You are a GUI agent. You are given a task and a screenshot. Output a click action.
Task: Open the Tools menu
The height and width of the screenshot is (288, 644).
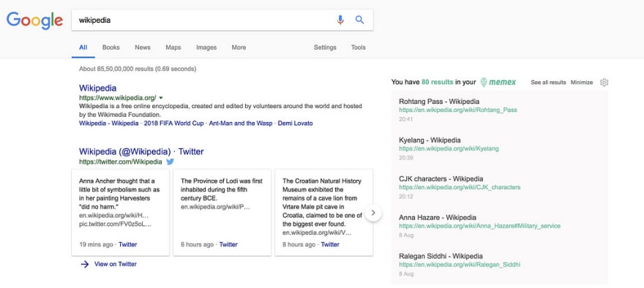(x=358, y=48)
